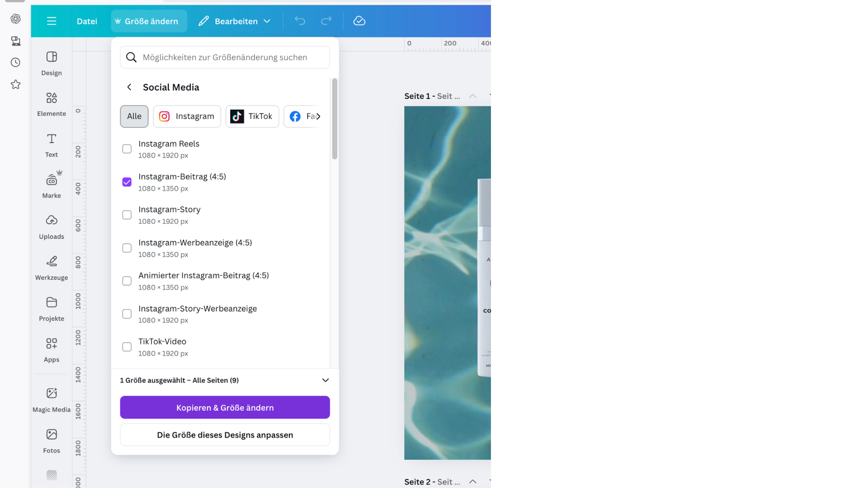Click Kopieren & Größe ändern button
This screenshot has width=868, height=488.
coord(225,408)
